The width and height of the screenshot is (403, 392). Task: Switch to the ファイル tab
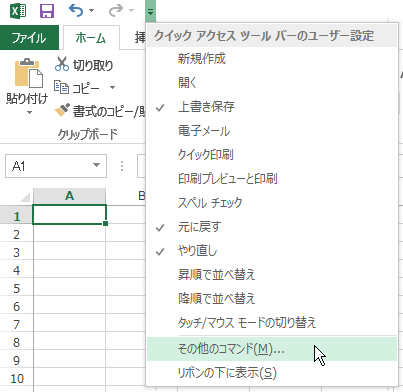(29, 38)
